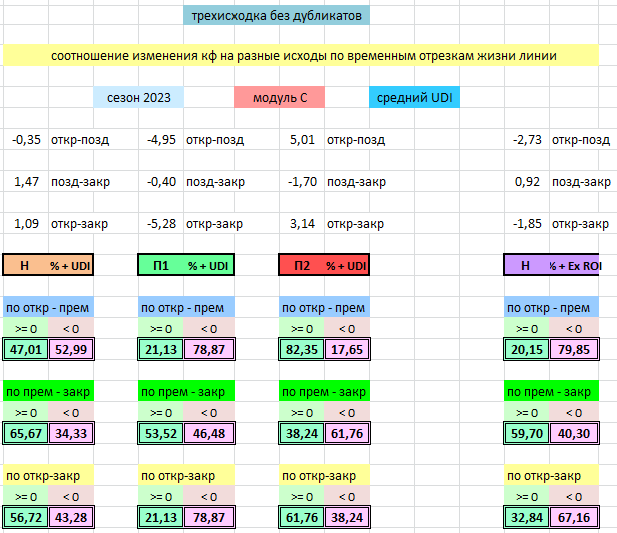Select 61,76 under П2 'по откр-закр'
This screenshot has width=617, height=533.
(302, 517)
